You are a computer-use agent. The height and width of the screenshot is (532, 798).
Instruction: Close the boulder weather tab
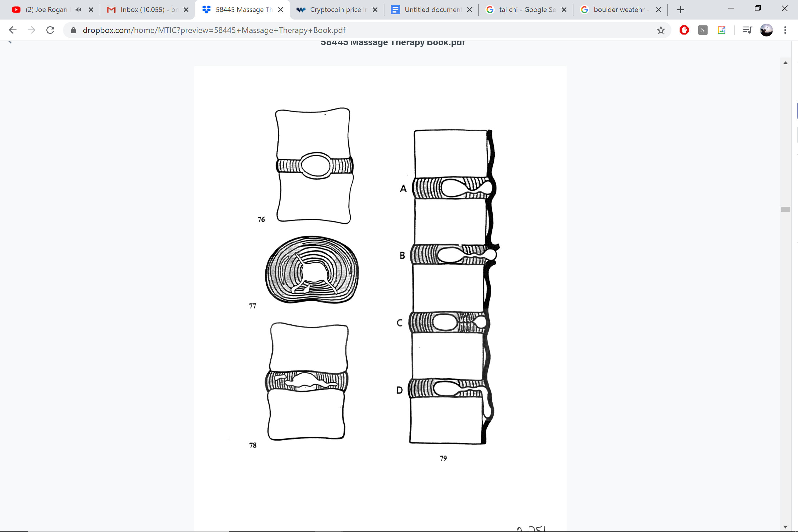click(659, 10)
